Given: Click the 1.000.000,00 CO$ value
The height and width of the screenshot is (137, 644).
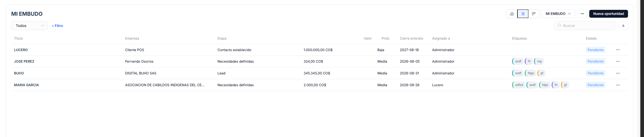Looking at the screenshot, I should tap(318, 50).
